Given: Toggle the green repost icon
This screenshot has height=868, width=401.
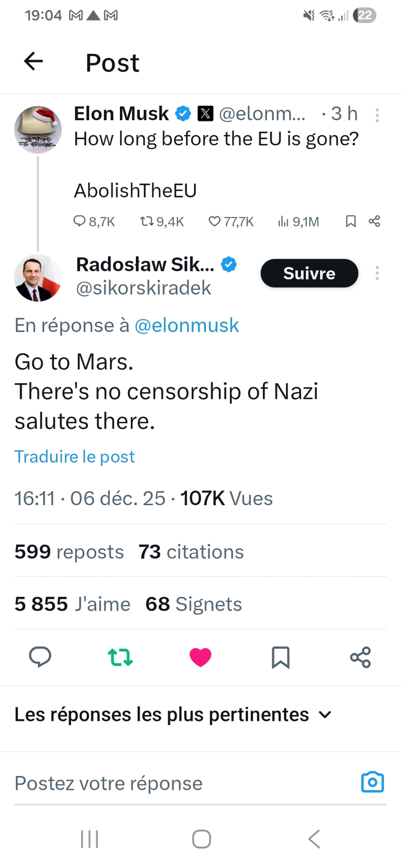Looking at the screenshot, I should point(120,657).
